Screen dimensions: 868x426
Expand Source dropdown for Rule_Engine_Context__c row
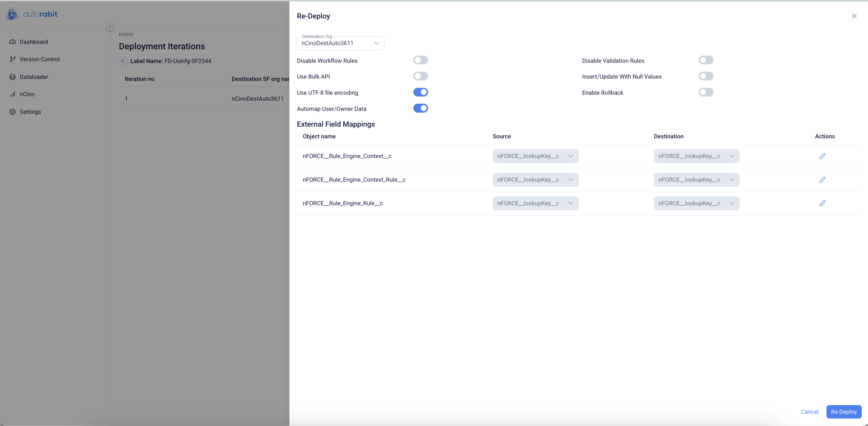click(x=535, y=156)
